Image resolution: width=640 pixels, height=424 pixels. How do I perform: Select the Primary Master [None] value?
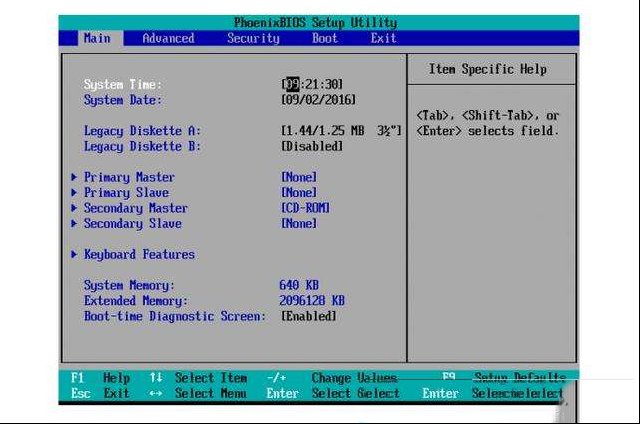pyautogui.click(x=299, y=177)
